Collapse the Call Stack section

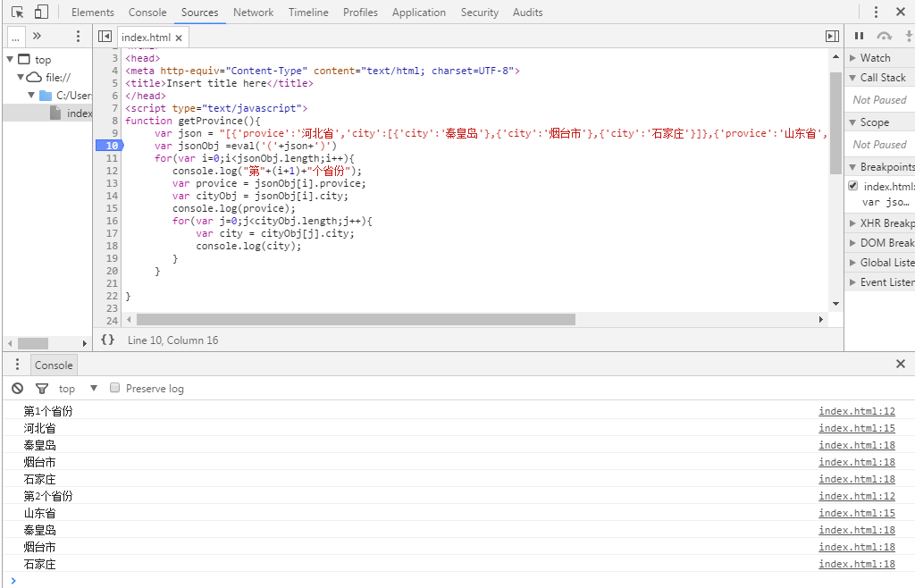coord(853,78)
